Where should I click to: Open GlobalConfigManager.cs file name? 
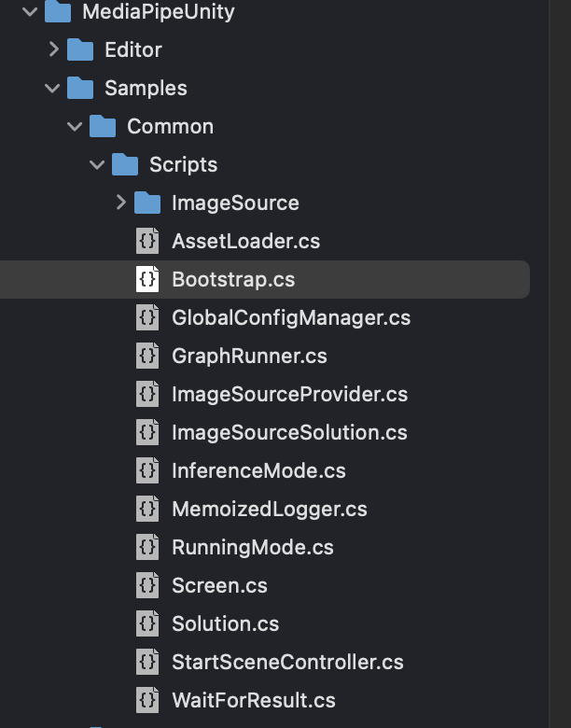[291, 318]
